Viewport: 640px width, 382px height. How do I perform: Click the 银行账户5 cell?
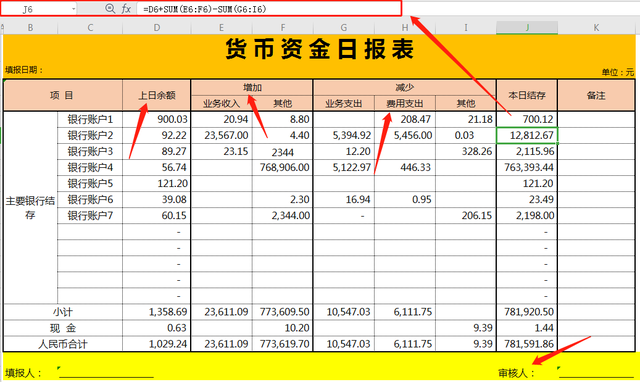coord(90,183)
